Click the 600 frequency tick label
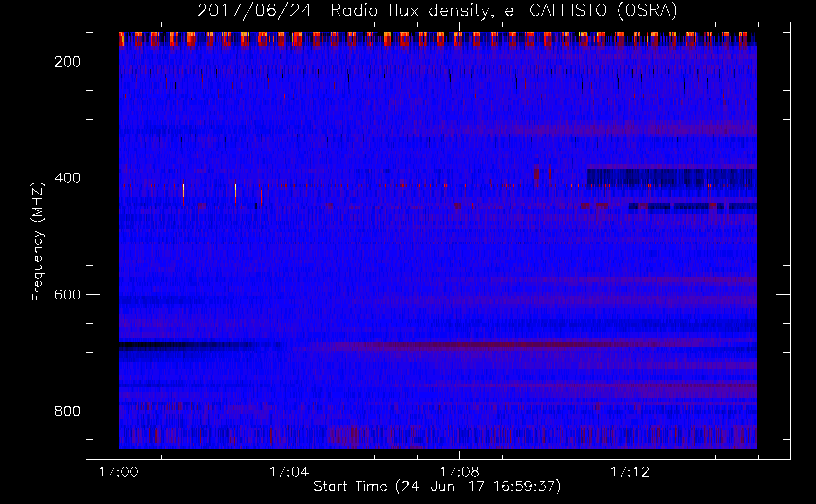Image resolution: width=816 pixels, height=504 pixels. 67,294
